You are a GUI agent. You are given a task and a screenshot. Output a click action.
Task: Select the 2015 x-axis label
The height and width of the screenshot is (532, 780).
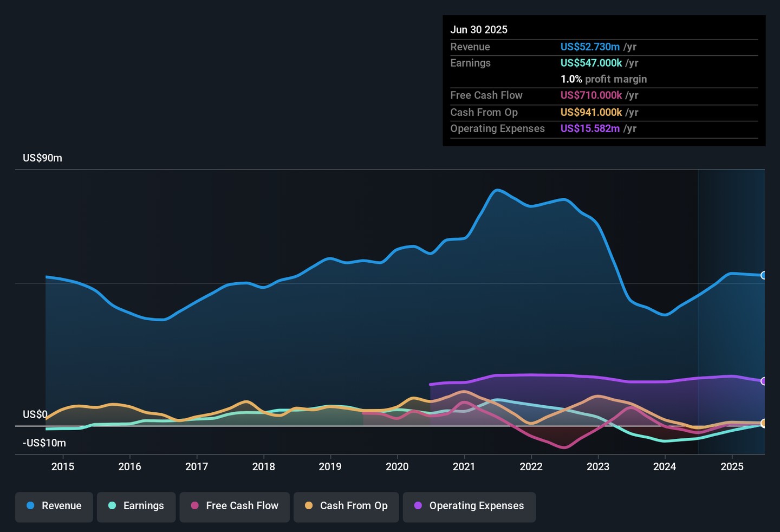pos(63,467)
